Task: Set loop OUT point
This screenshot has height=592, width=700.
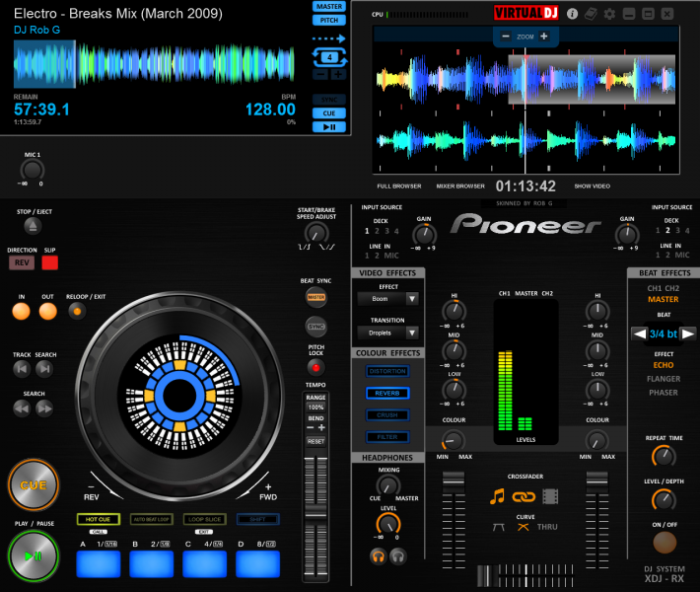Action: point(47,312)
